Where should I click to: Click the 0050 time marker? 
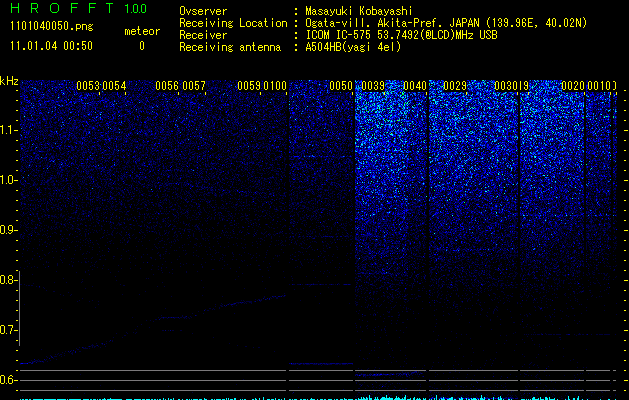coord(341,86)
